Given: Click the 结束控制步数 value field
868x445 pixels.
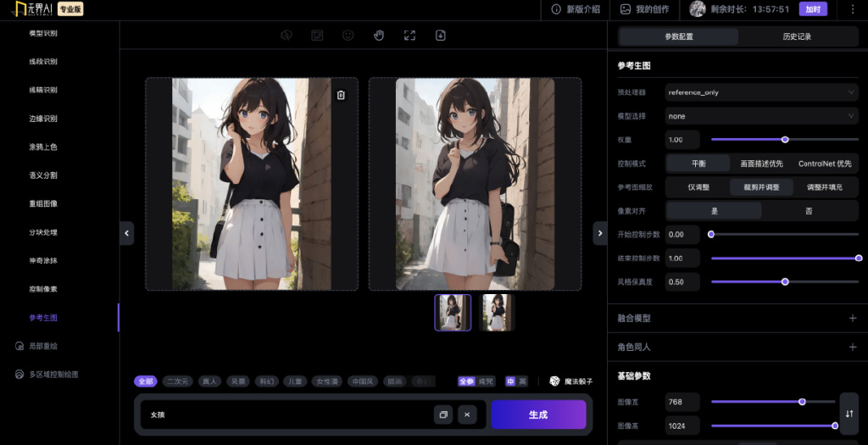Looking at the screenshot, I should pos(682,259).
